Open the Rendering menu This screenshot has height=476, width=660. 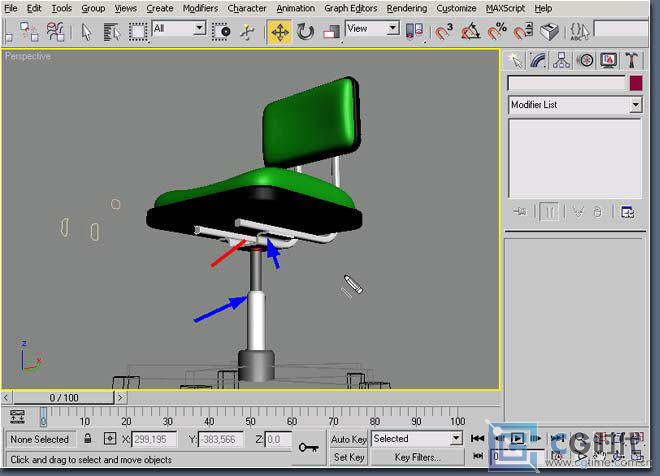click(x=407, y=8)
